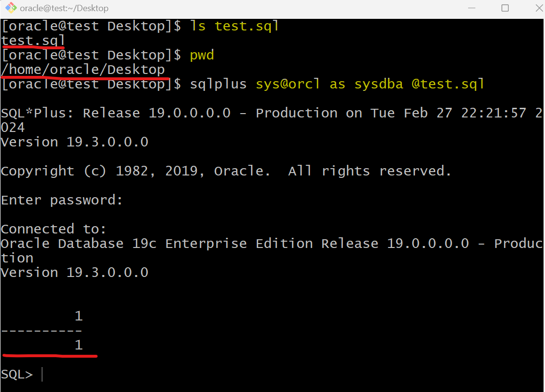This screenshot has width=545, height=392.
Task: Click 'as sysdba' in the sqlplus command
Action: click(x=367, y=84)
